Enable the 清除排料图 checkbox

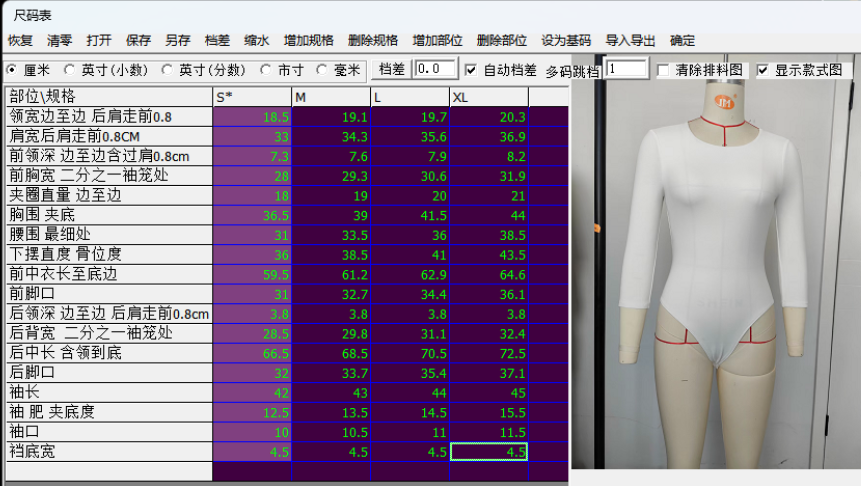pyautogui.click(x=663, y=70)
